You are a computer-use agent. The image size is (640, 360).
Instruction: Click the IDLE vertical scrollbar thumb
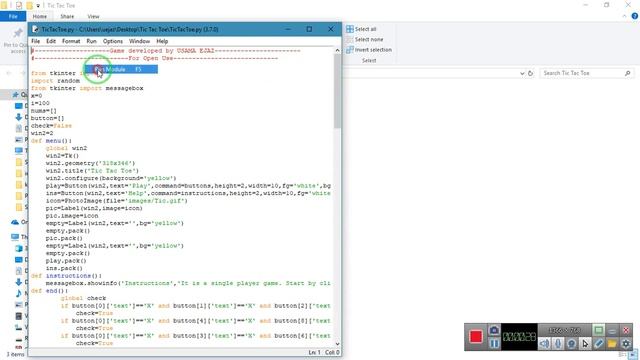pyautogui.click(x=337, y=91)
